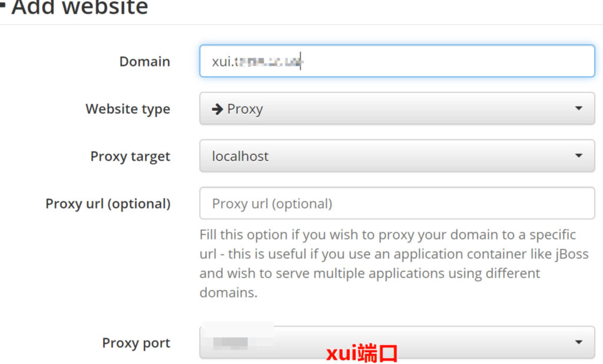
Task: Click the caret arrow of Website type
Action: pos(578,108)
